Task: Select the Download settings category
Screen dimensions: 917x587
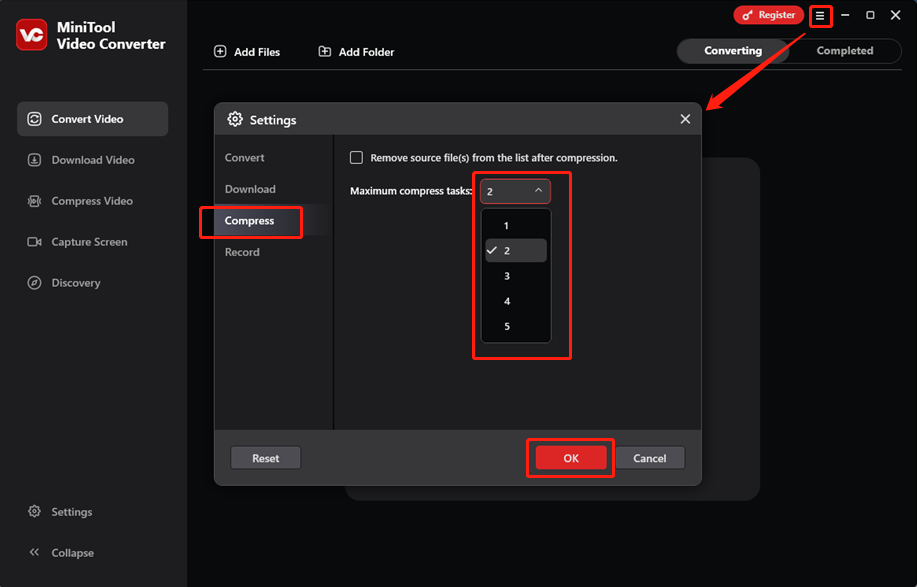Action: pos(273,189)
